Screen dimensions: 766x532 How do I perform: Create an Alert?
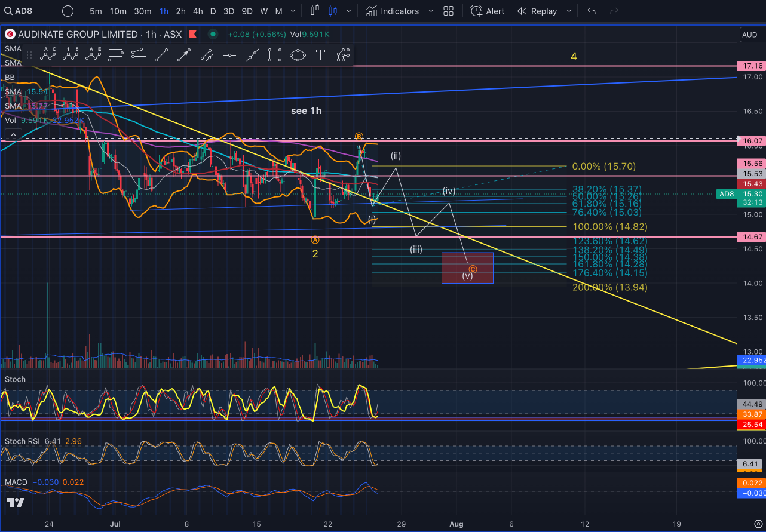click(487, 11)
